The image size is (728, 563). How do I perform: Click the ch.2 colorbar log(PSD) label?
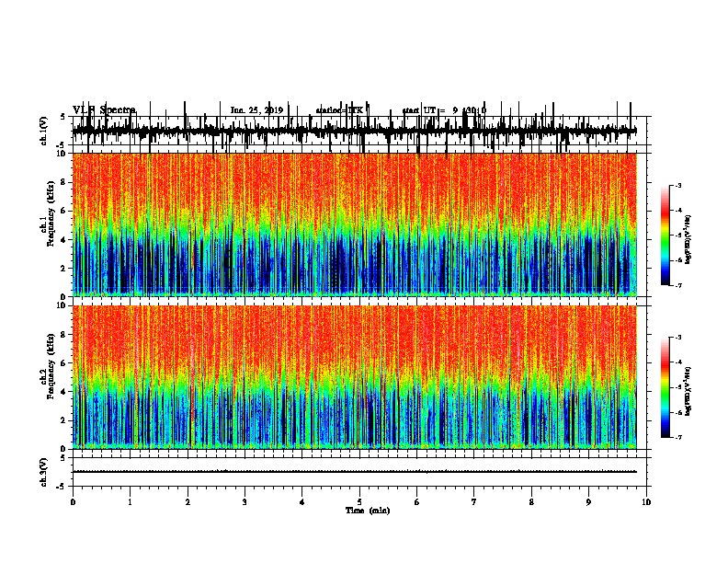pos(688,391)
